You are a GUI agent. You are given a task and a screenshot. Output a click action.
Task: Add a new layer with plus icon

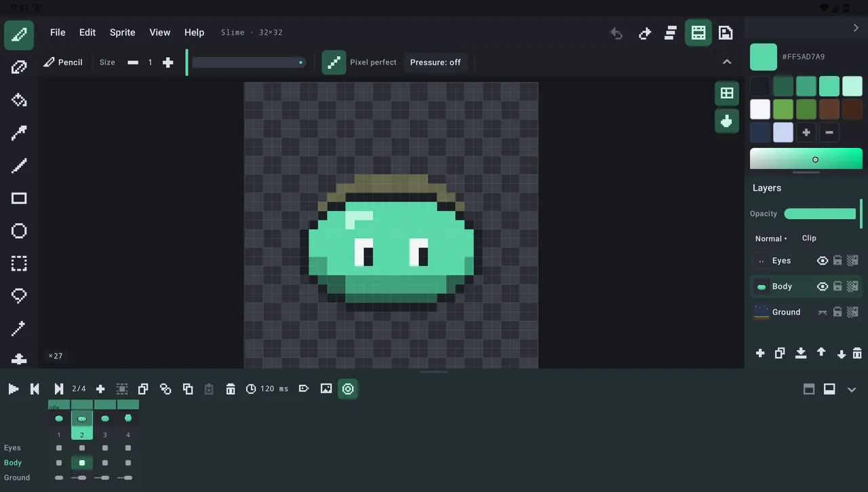(x=760, y=353)
